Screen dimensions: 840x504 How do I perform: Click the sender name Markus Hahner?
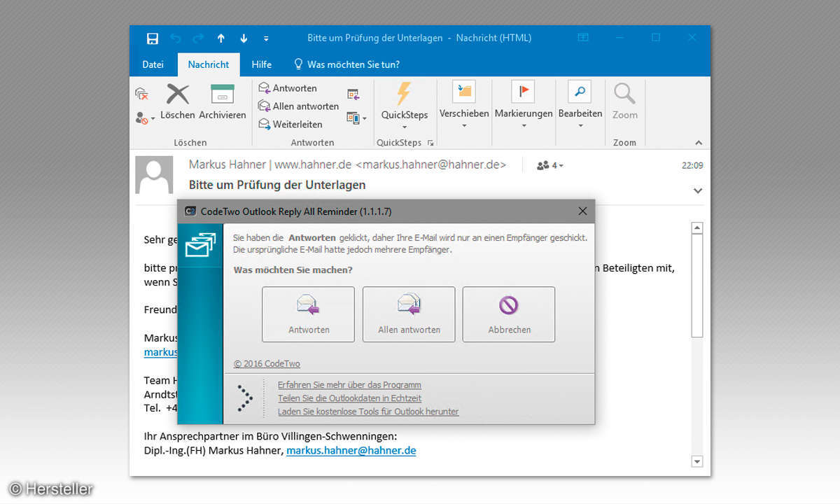[x=227, y=165]
